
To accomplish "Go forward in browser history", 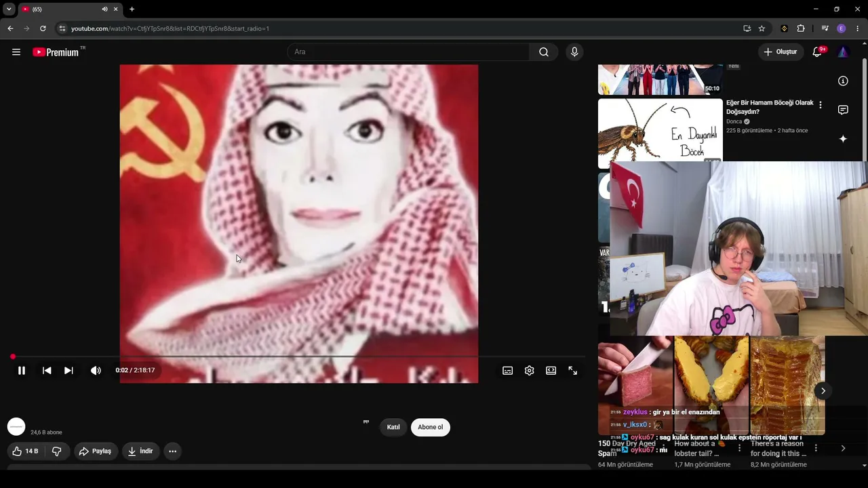I will [26, 28].
